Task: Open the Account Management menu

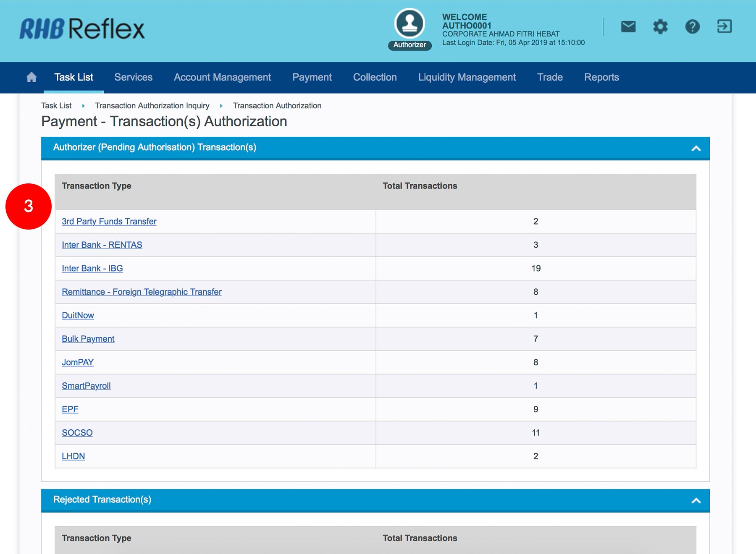Action: tap(222, 77)
